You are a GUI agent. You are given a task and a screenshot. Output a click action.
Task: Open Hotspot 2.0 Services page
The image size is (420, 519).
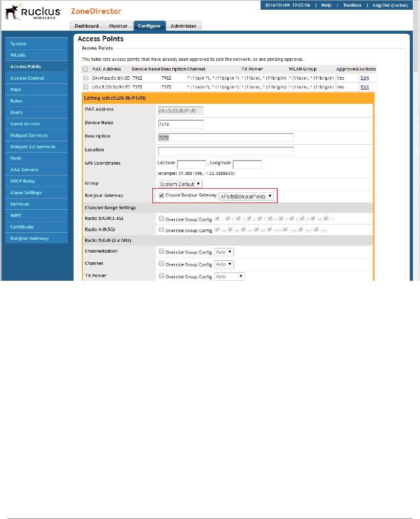point(36,147)
